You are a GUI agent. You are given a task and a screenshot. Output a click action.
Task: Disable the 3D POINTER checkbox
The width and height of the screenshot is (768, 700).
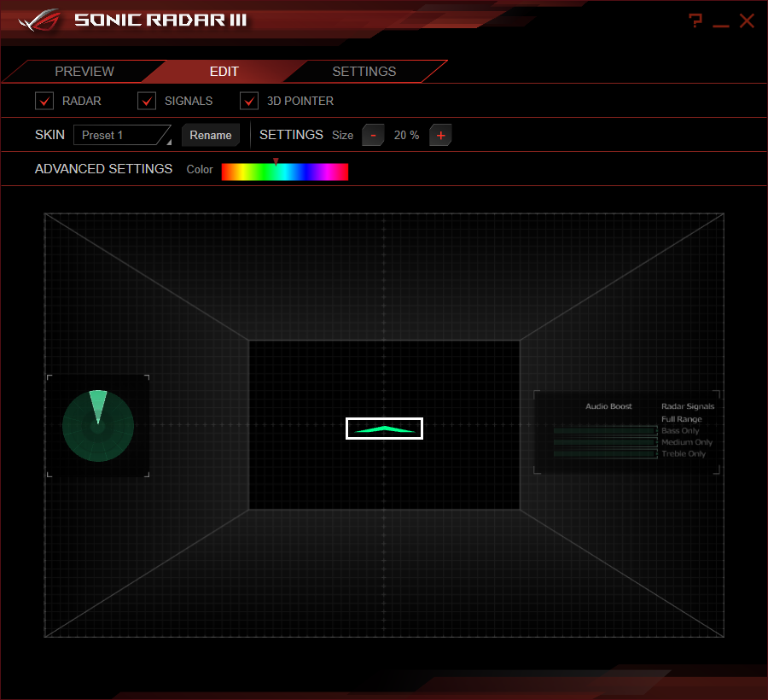coord(249,101)
